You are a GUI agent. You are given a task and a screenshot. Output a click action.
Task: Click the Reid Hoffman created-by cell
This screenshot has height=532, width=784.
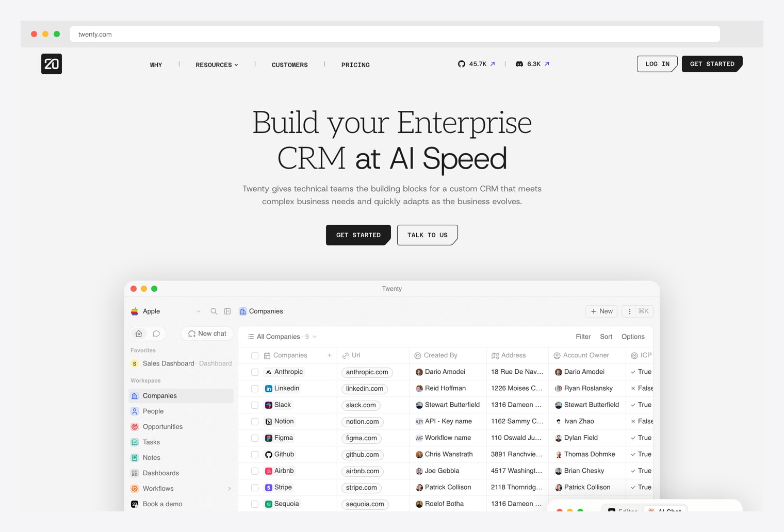pyautogui.click(x=448, y=388)
